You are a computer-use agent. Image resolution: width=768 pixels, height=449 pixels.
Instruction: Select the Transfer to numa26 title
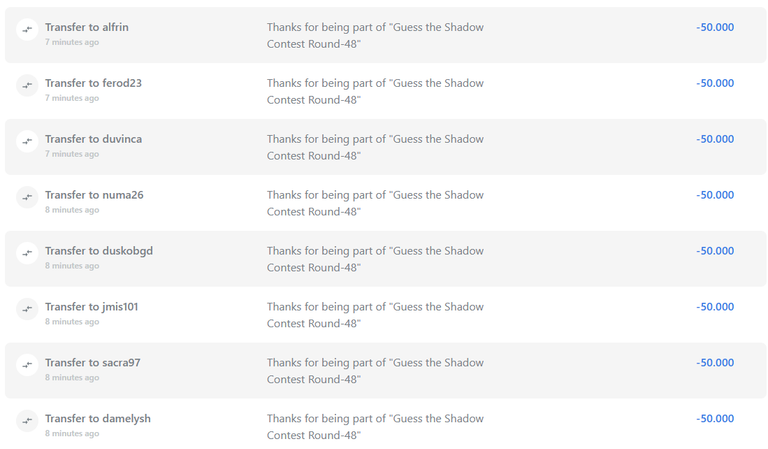point(94,195)
